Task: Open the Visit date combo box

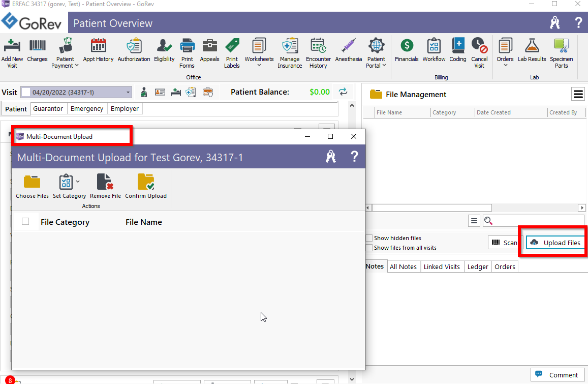Action: pos(76,92)
